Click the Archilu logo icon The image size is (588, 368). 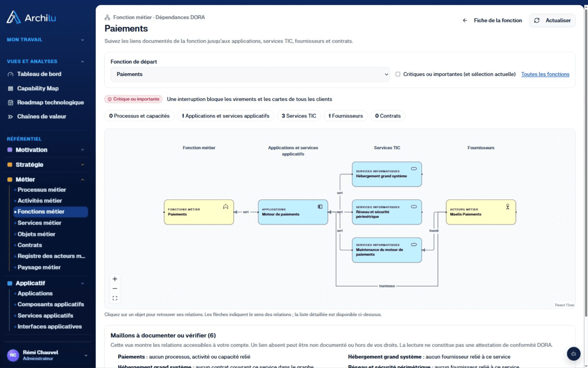point(14,17)
